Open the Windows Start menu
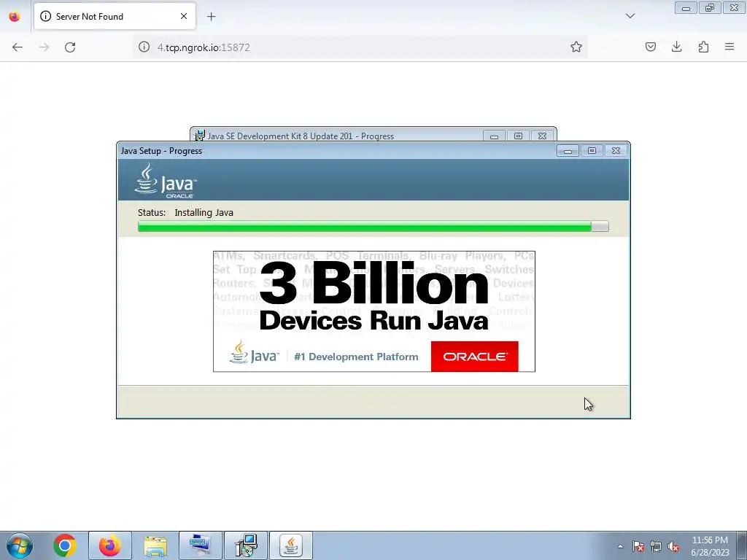The height and width of the screenshot is (560, 747). 20,545
